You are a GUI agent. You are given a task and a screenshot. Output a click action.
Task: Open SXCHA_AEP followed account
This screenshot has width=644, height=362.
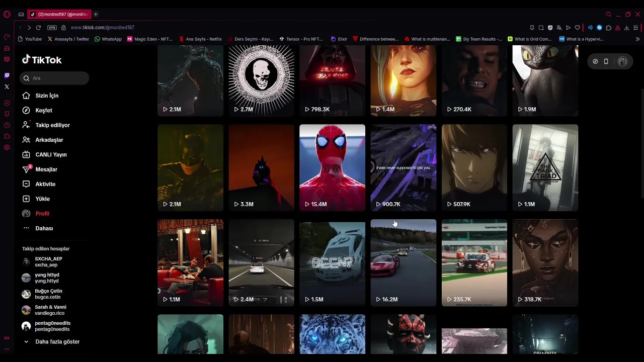pyautogui.click(x=42, y=262)
